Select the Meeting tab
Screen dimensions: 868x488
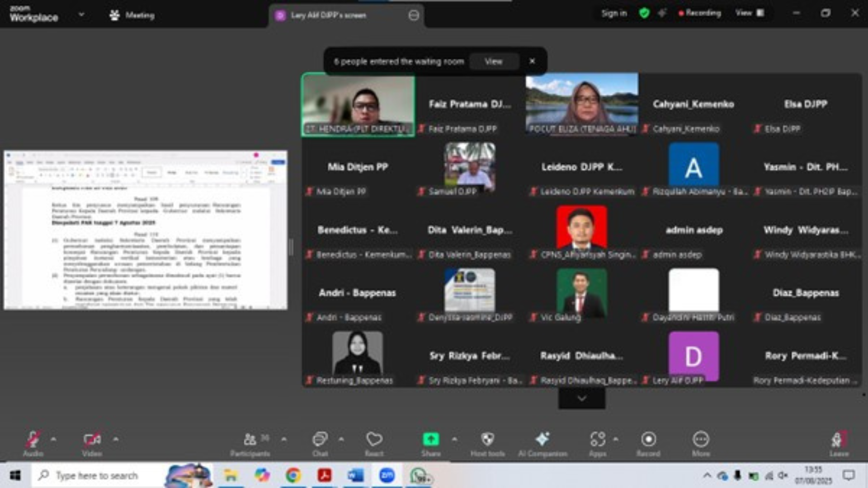tap(132, 15)
